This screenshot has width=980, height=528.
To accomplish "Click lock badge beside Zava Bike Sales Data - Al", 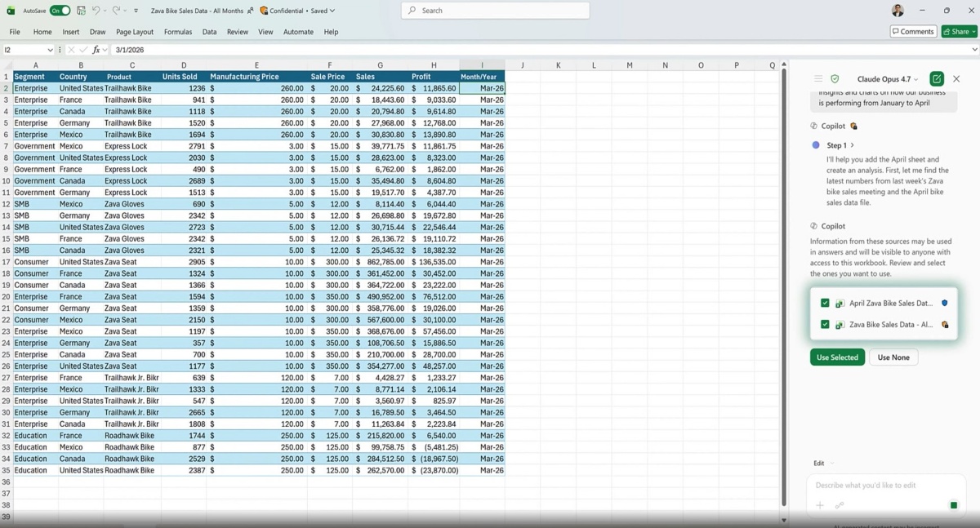I will [945, 324].
